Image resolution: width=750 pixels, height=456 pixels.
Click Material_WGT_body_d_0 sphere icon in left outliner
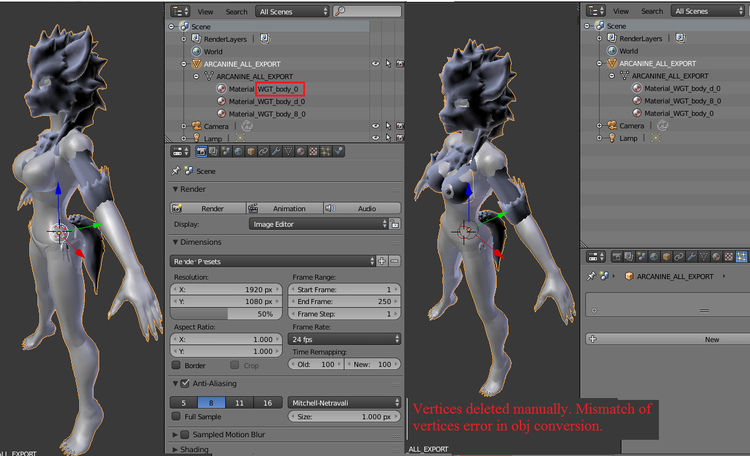tap(221, 101)
